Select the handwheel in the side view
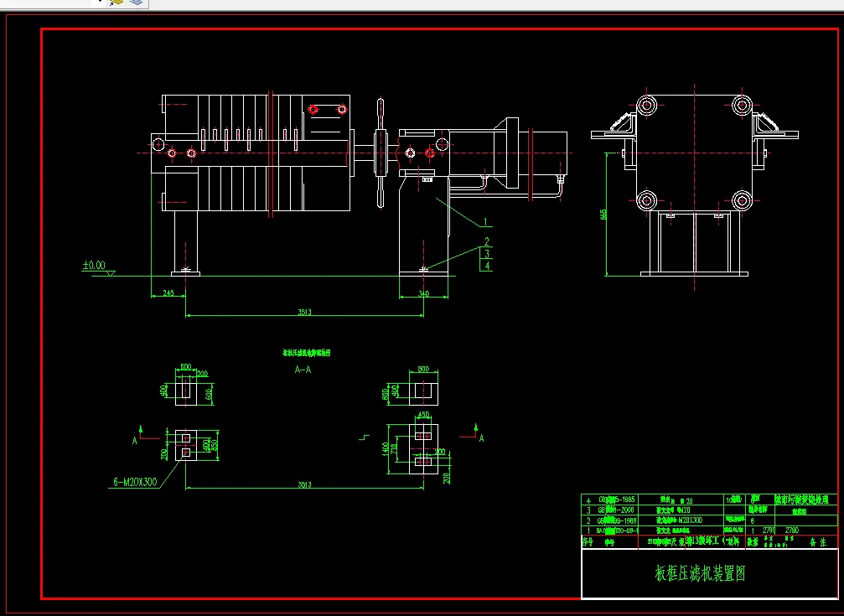 click(x=380, y=153)
